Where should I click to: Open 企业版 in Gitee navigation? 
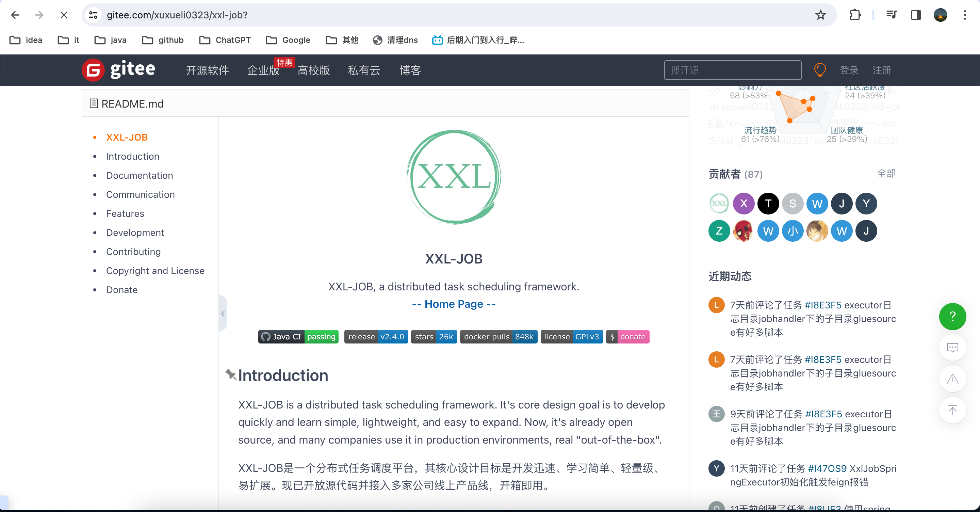click(x=263, y=70)
